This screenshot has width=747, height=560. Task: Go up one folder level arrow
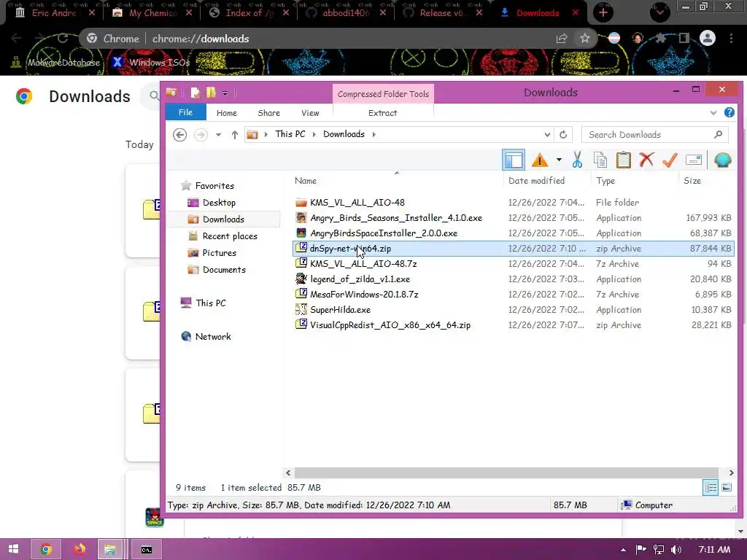[x=234, y=135]
